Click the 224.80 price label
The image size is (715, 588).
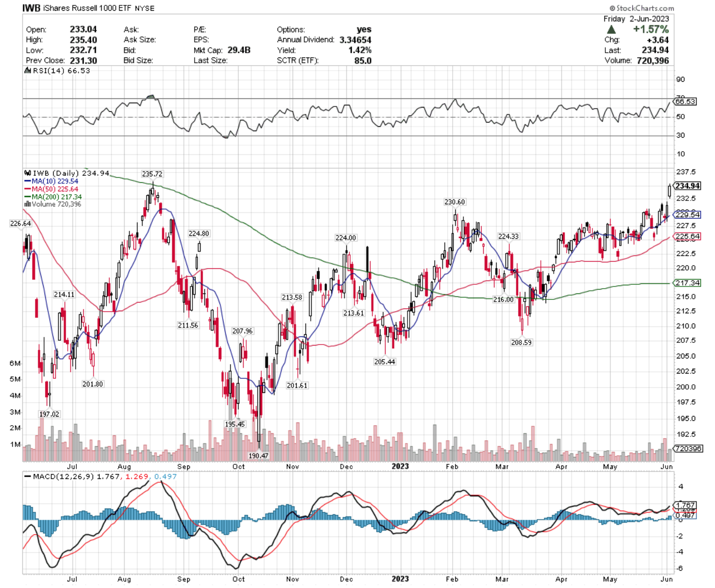(199, 233)
